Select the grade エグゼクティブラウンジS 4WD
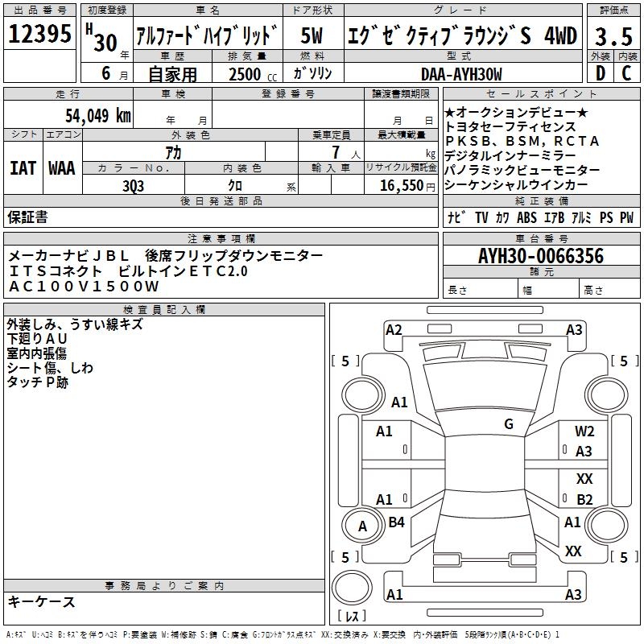This screenshot has width=644, height=644. pos(462,35)
